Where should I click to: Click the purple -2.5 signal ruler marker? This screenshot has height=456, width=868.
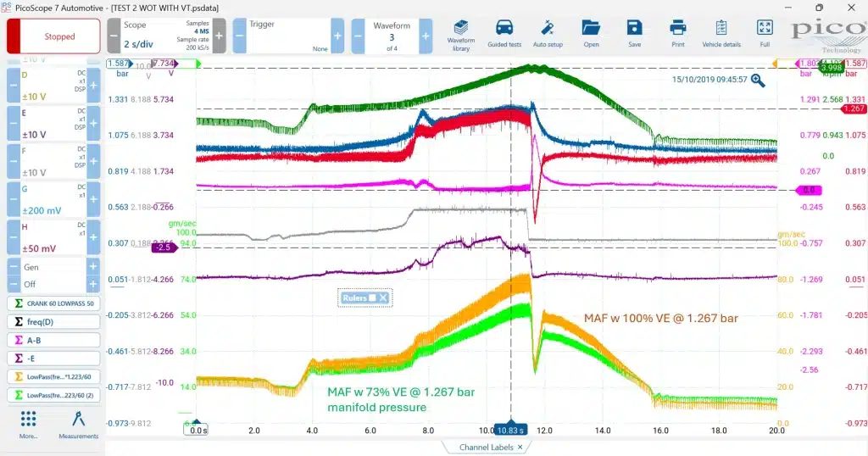(x=164, y=247)
